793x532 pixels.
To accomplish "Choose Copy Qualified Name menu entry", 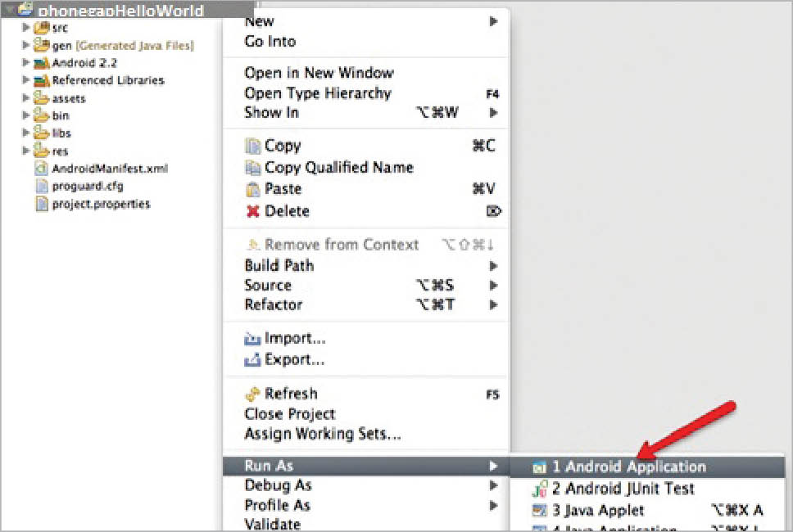I will pos(338,168).
